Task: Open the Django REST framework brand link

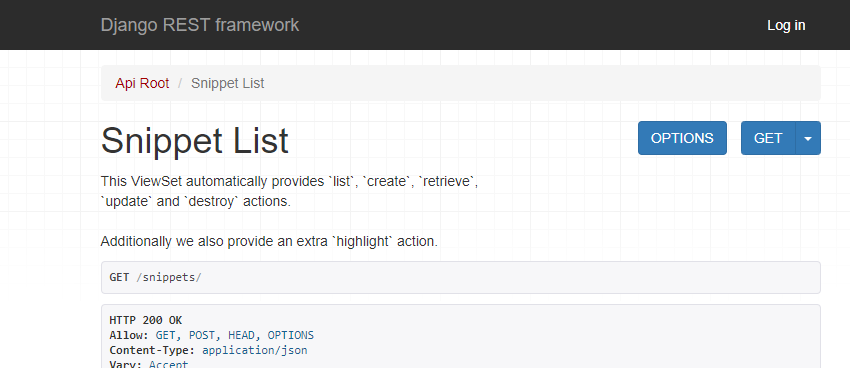Action: pos(199,25)
